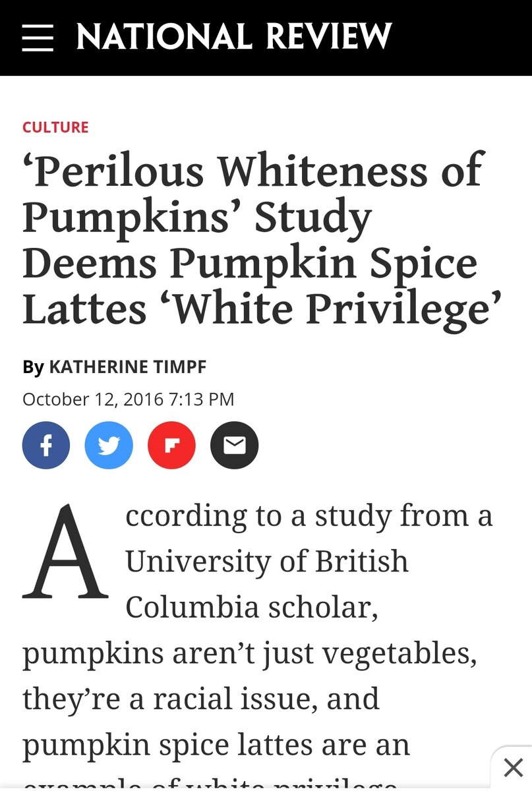The height and width of the screenshot is (791, 532).
Task: Click the 'University of British' text line
Action: coord(267,561)
